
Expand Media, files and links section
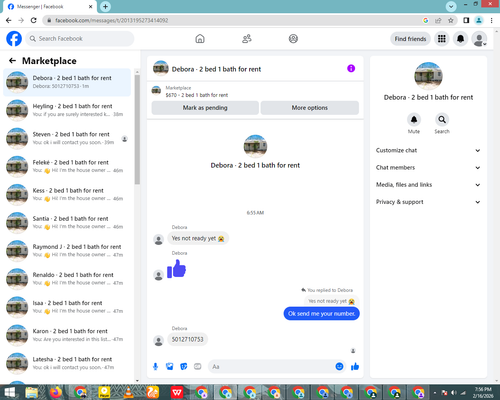pyautogui.click(x=428, y=185)
